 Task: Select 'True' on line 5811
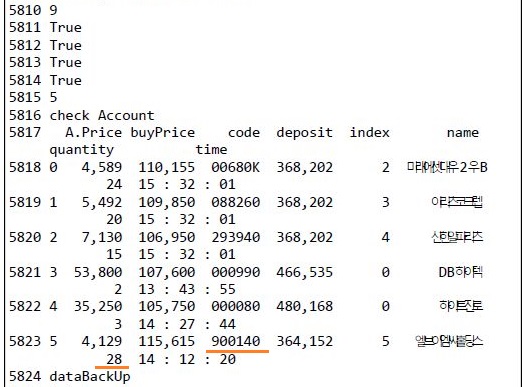coord(66,27)
